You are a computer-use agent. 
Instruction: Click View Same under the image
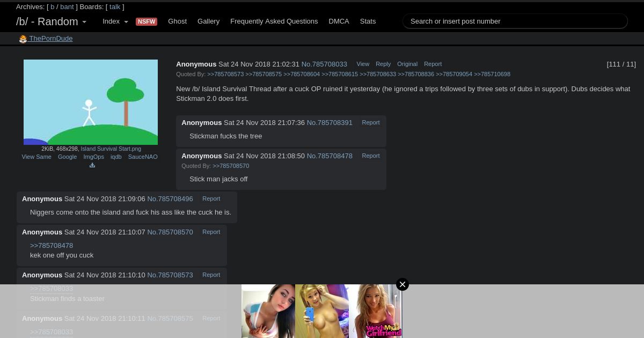click(x=36, y=157)
